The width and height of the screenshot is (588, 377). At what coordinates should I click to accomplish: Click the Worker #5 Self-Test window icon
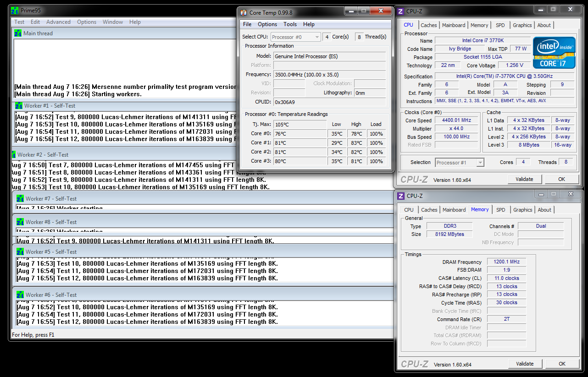(20, 251)
